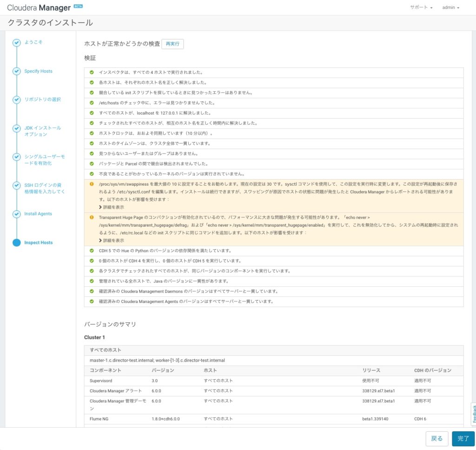The width and height of the screenshot is (476, 450).
Task: Click the Supervisord component cell
Action: click(x=101, y=381)
